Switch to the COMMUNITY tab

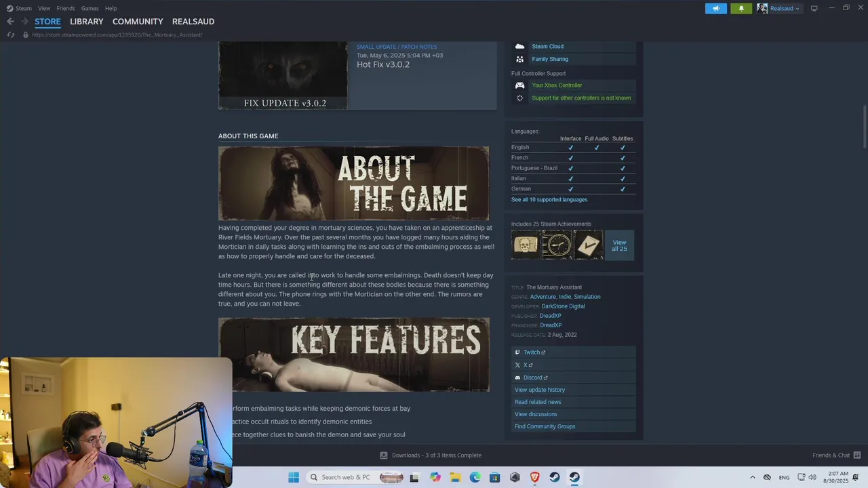138,22
